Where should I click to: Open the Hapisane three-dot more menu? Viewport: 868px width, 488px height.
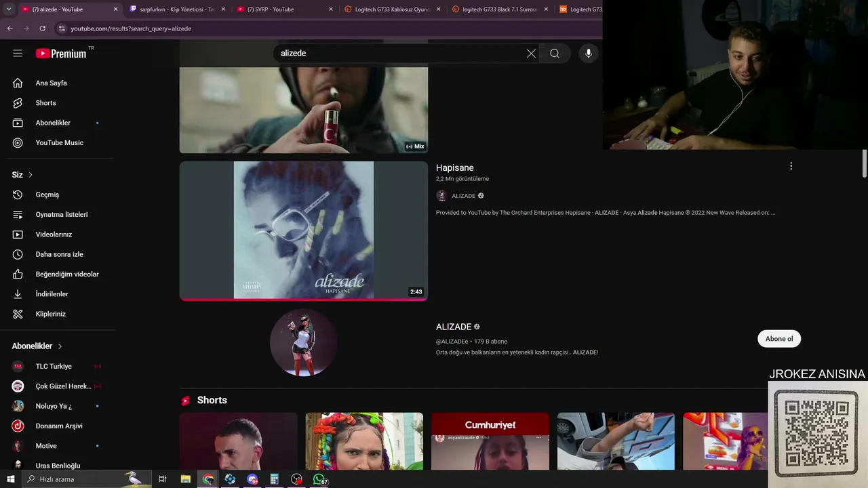791,166
